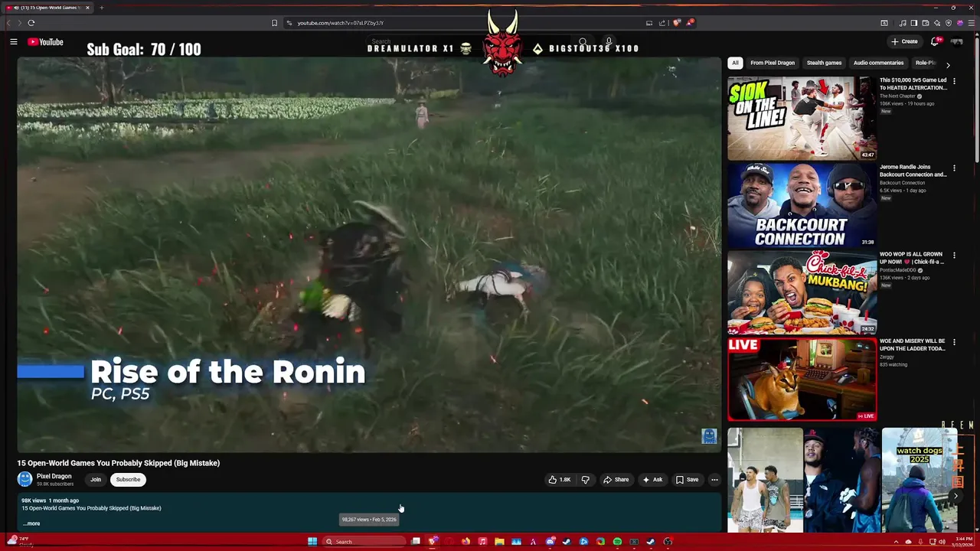Open Firefox from the taskbar
980x551 pixels.
pos(465,542)
